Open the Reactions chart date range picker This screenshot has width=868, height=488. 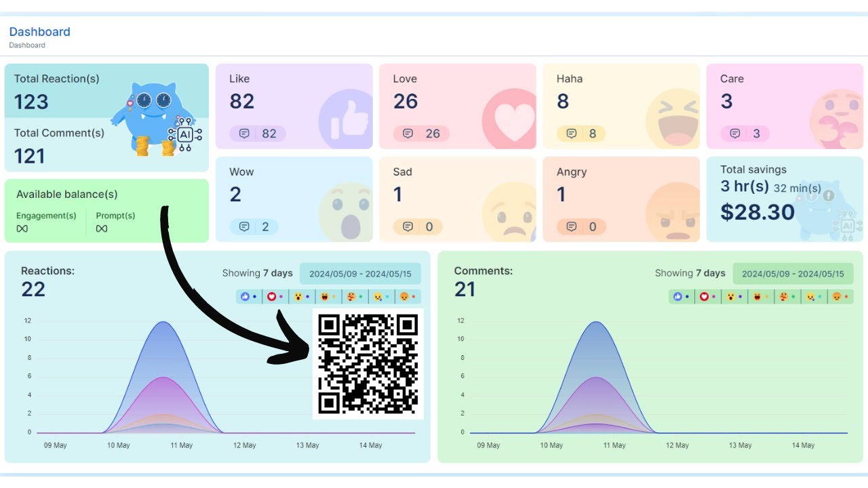pos(360,274)
